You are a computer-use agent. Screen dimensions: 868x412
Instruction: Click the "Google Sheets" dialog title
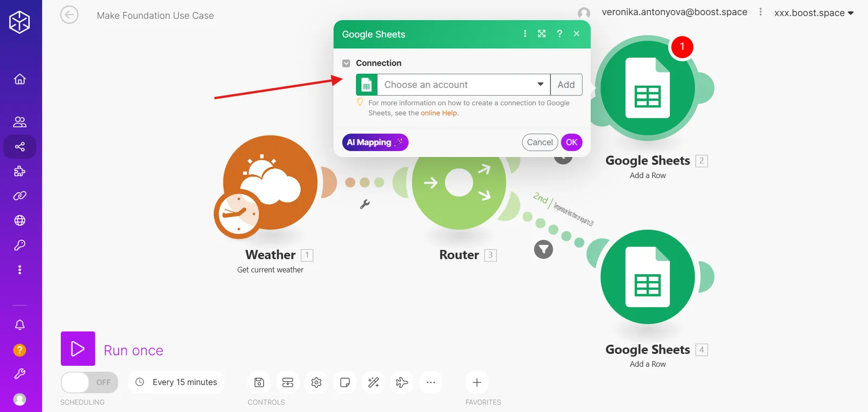374,34
